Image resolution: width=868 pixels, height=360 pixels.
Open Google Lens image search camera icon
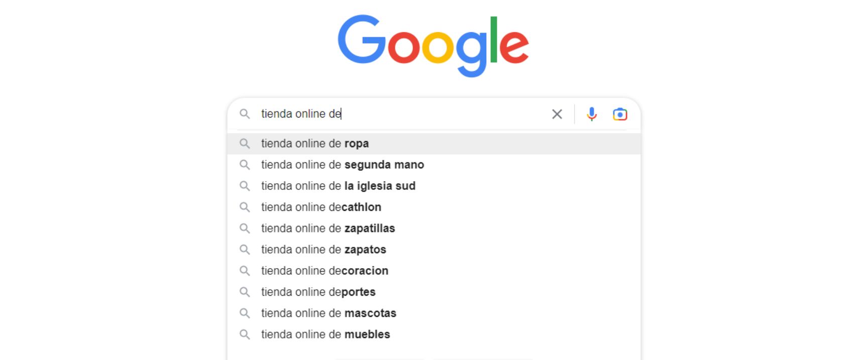[620, 114]
